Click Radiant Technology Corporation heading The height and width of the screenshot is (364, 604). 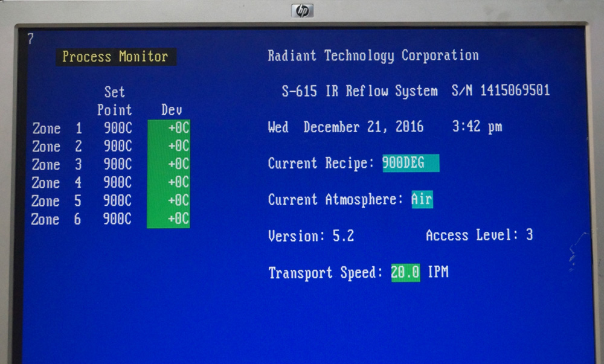tap(373, 56)
